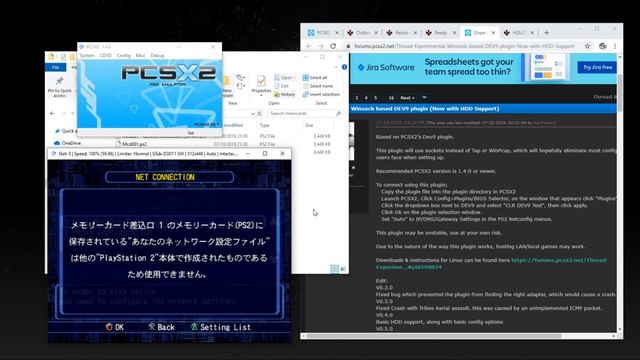Go to thread page 4

[366, 98]
